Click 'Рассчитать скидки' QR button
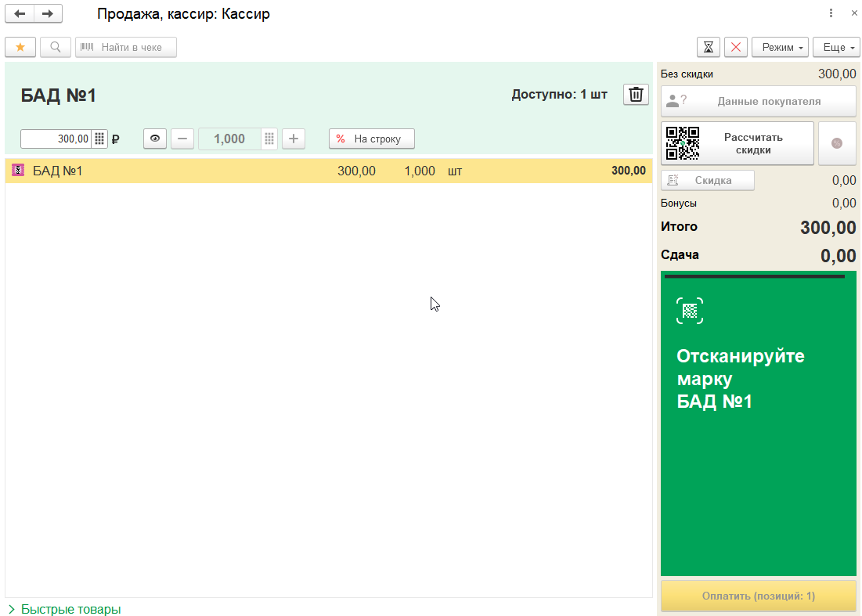 coord(738,143)
